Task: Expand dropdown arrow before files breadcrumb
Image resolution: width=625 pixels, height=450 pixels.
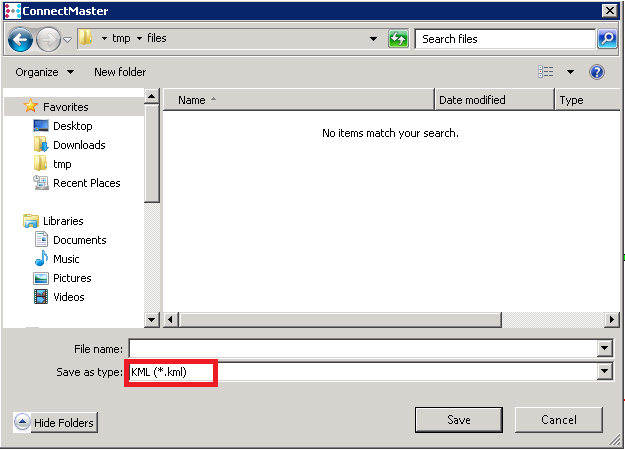Action: click(139, 39)
